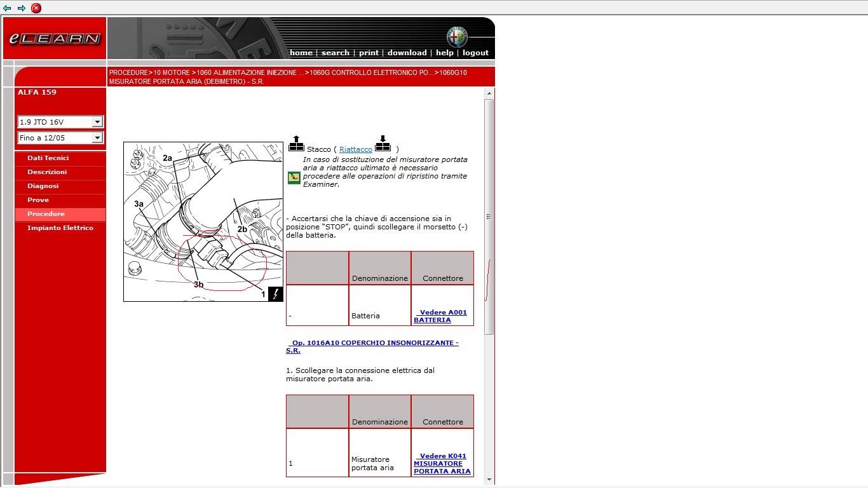Go to home in header
Image resolution: width=868 pixels, height=488 pixels.
(x=301, y=53)
